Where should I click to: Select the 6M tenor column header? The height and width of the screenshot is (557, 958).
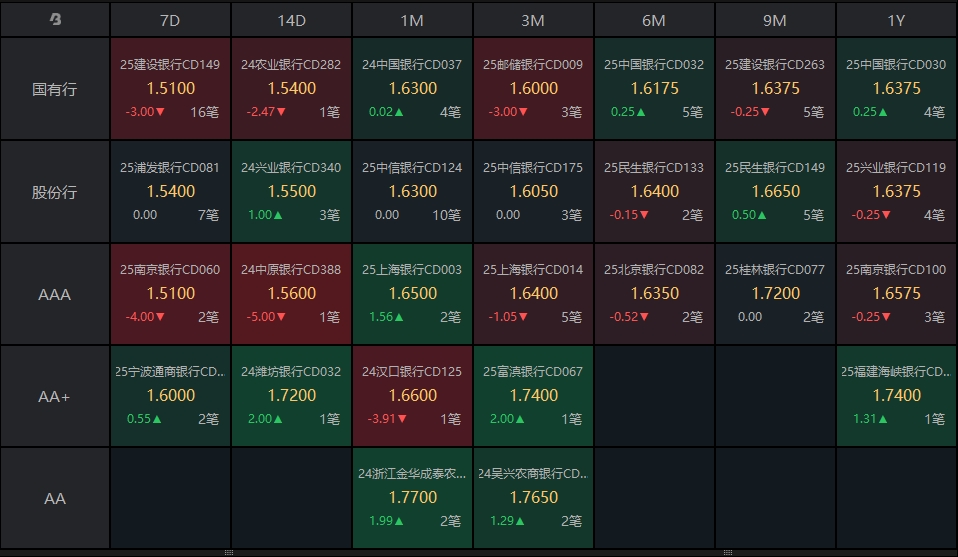[x=654, y=20]
